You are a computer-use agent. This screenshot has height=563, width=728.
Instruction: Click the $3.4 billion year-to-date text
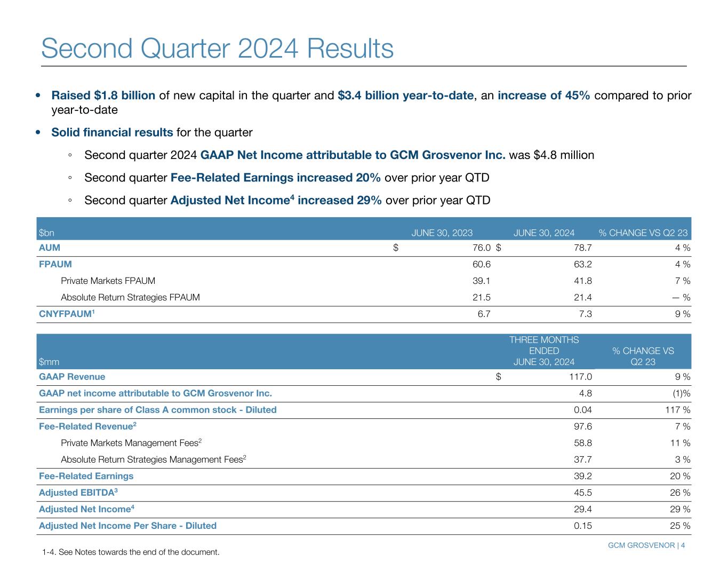405,96
